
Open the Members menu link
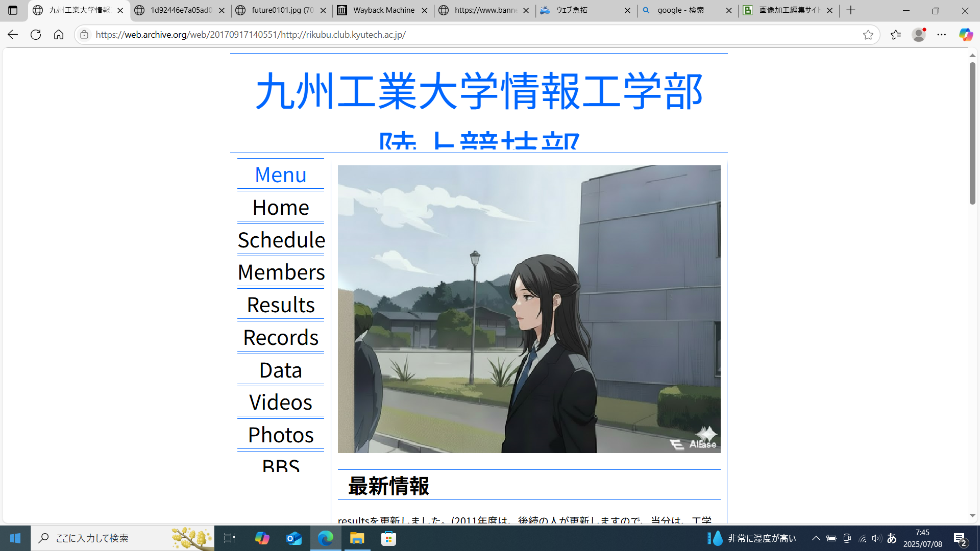click(x=281, y=272)
